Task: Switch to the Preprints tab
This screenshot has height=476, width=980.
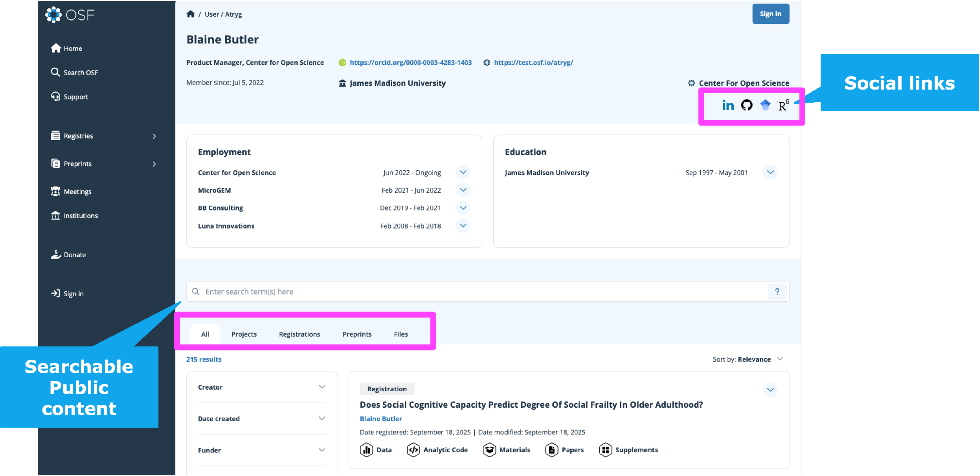Action: (x=356, y=334)
